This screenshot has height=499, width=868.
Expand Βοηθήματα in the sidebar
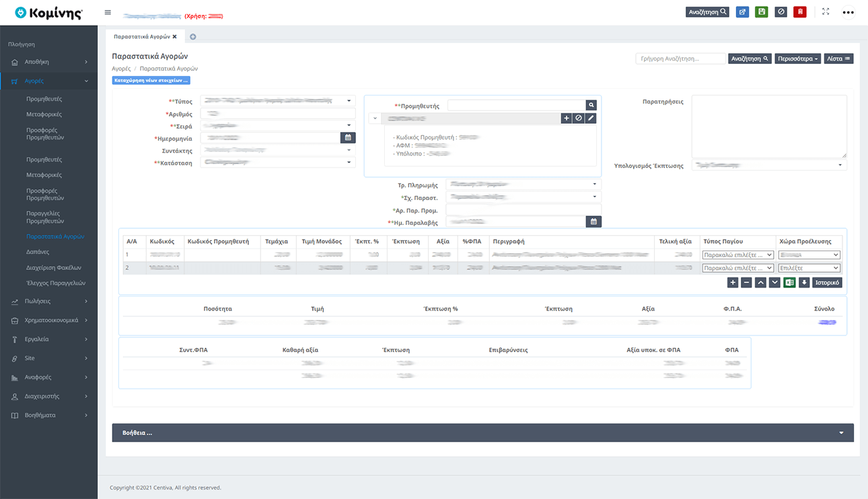point(48,415)
